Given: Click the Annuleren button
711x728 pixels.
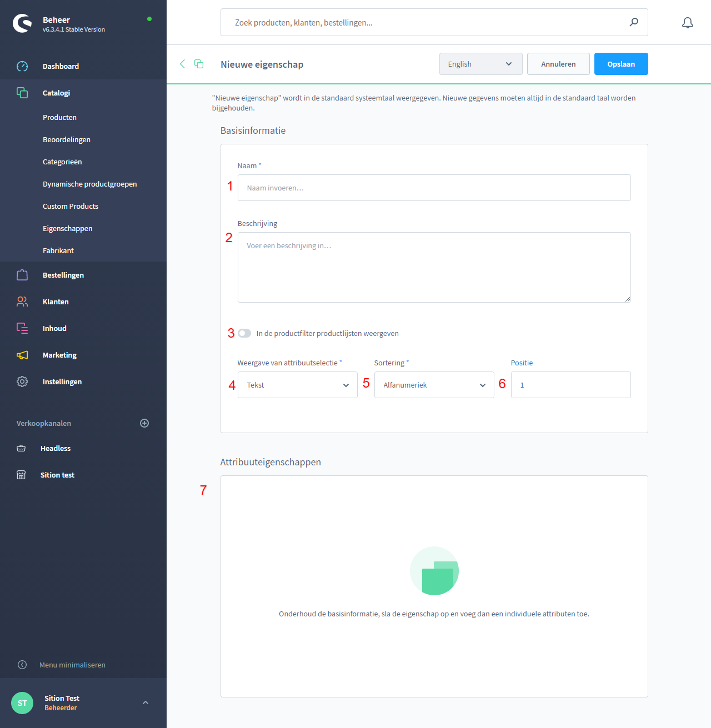Looking at the screenshot, I should 558,64.
